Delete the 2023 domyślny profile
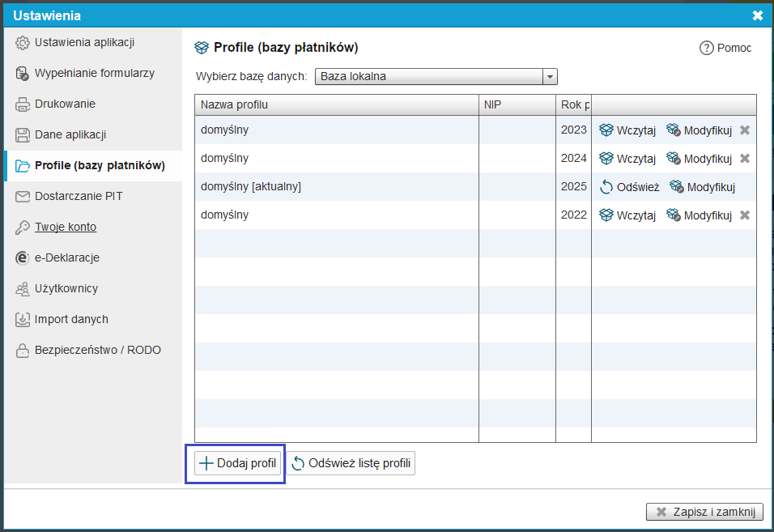This screenshot has height=532, width=774. point(745,130)
